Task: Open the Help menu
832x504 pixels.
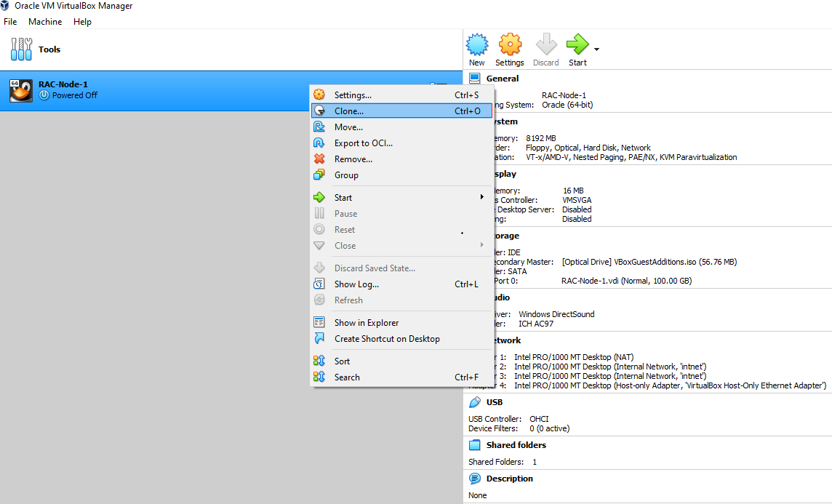Action: pyautogui.click(x=82, y=22)
